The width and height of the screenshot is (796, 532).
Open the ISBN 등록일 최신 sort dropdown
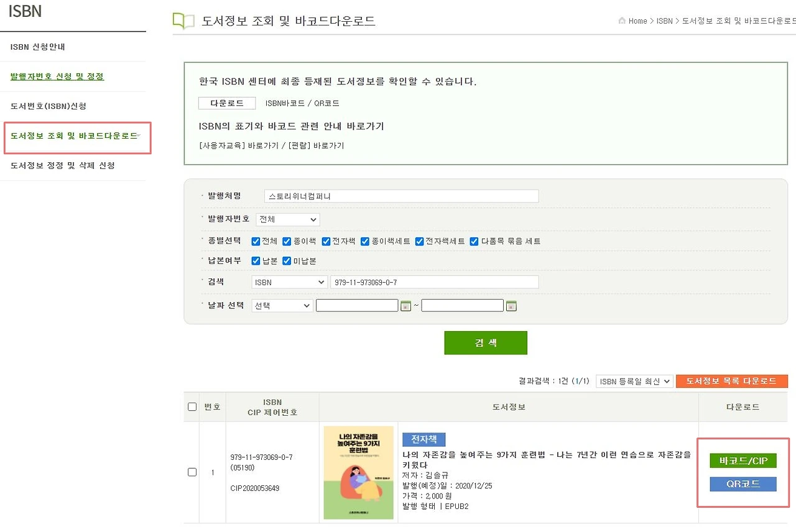click(634, 381)
